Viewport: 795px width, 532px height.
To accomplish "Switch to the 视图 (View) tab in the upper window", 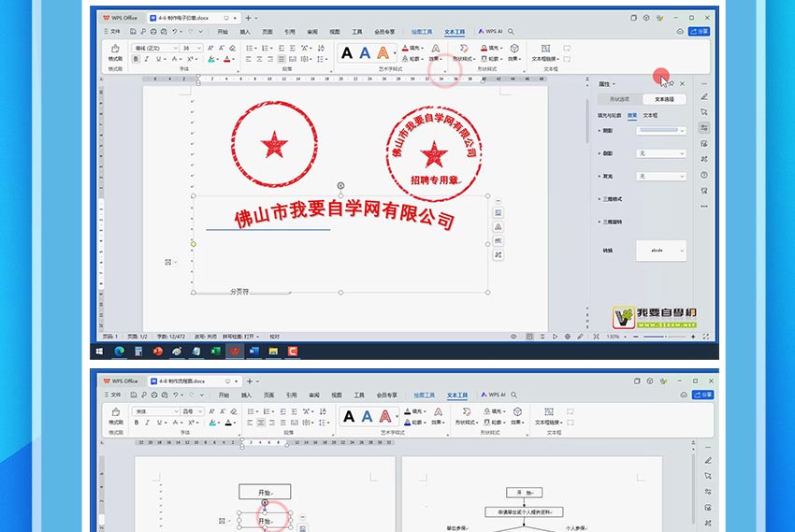I will (x=335, y=32).
